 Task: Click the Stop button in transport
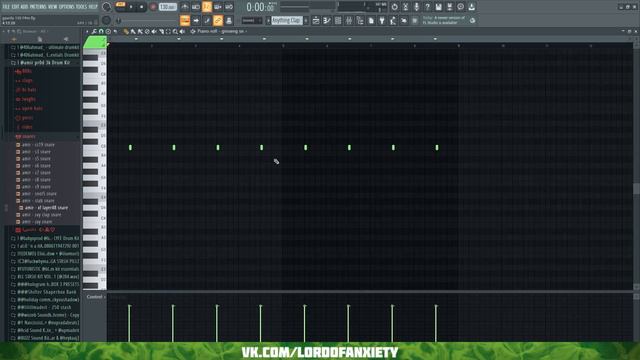point(141,7)
